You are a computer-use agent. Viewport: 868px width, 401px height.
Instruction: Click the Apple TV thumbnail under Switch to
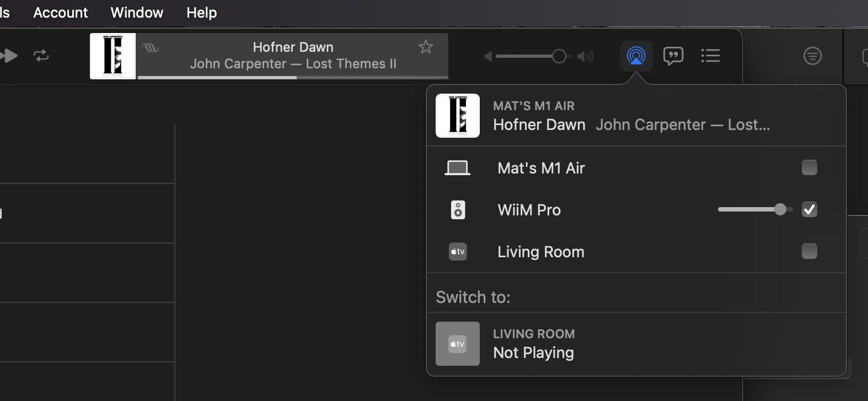[x=458, y=344]
